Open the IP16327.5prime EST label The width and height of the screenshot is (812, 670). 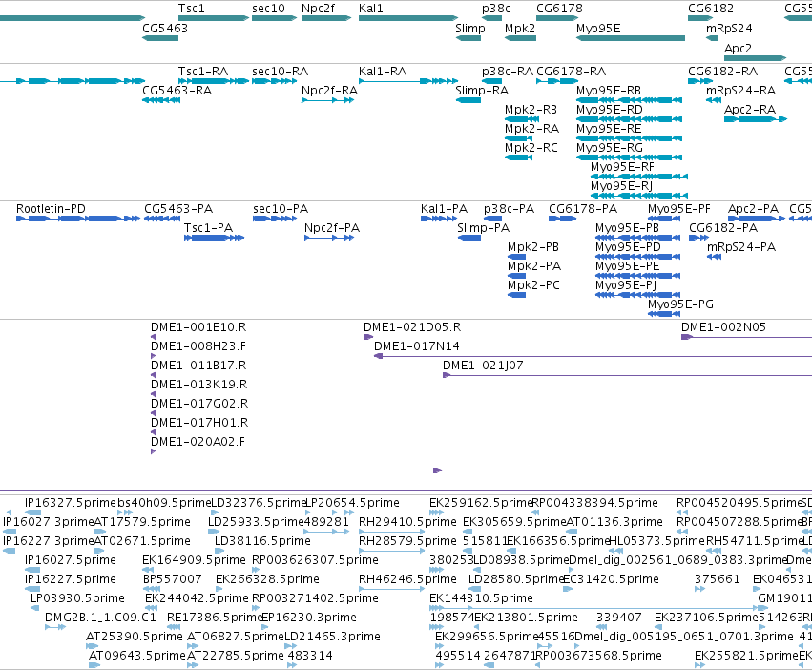click(x=71, y=503)
